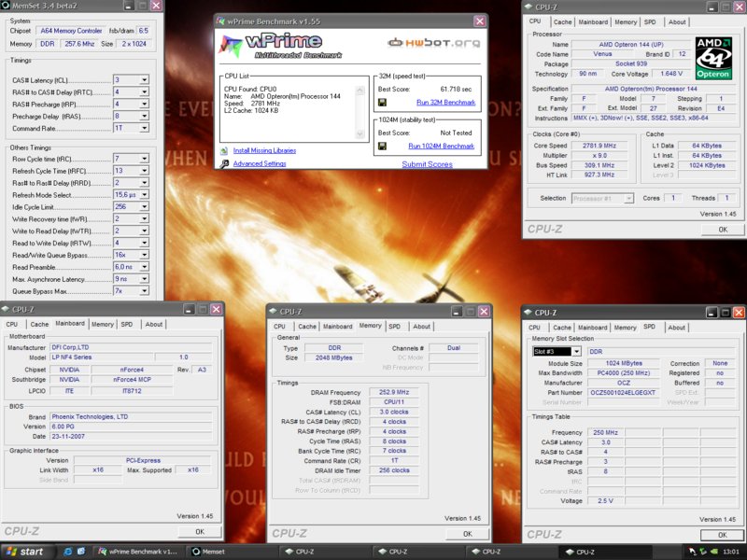Click the Run 32M Benchmark link
The height and width of the screenshot is (560, 747).
point(446,103)
